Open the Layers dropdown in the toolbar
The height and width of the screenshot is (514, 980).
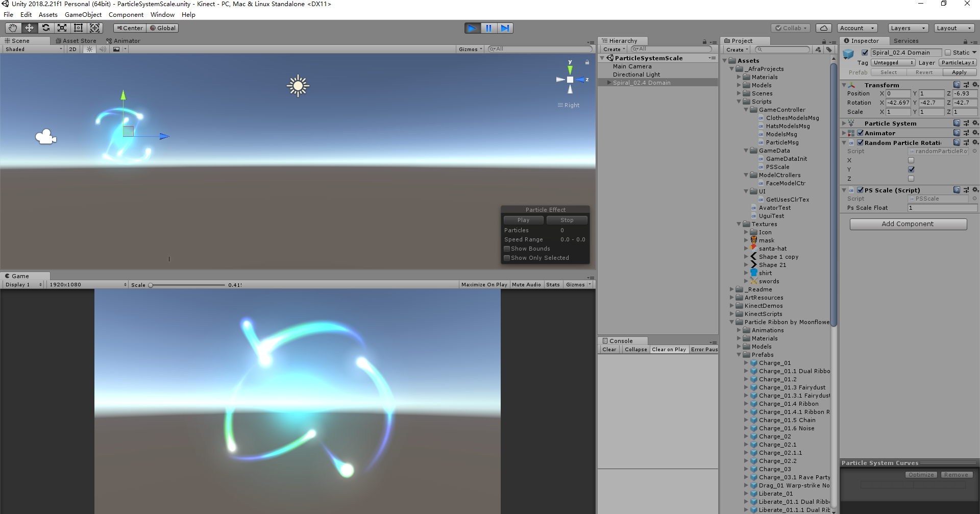[908, 28]
